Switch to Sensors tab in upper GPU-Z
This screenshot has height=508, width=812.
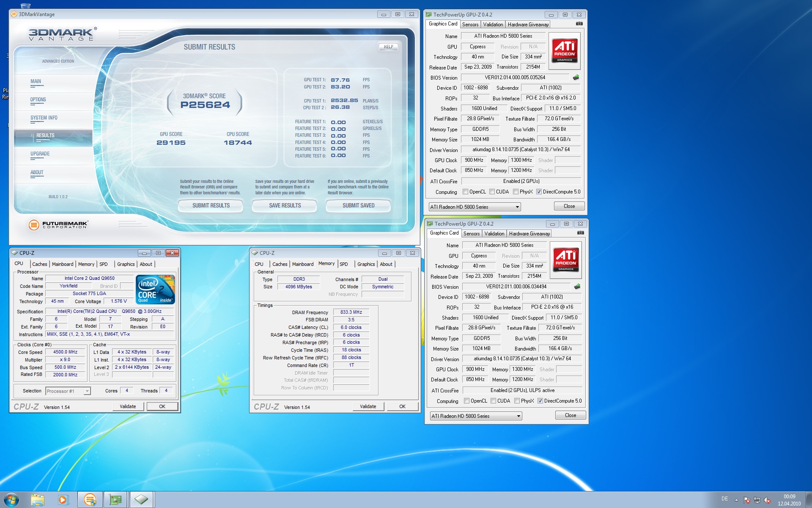[470, 25]
